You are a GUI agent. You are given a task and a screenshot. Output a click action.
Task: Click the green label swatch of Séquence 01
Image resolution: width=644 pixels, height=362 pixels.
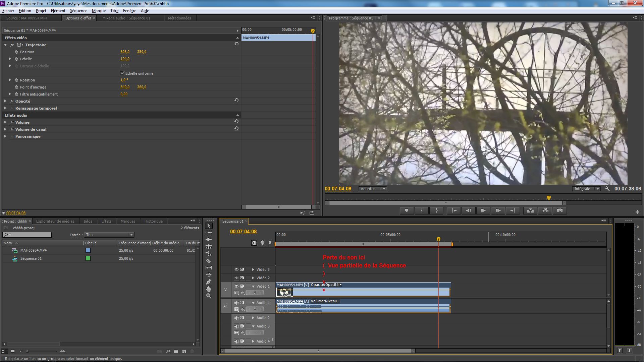(88, 258)
